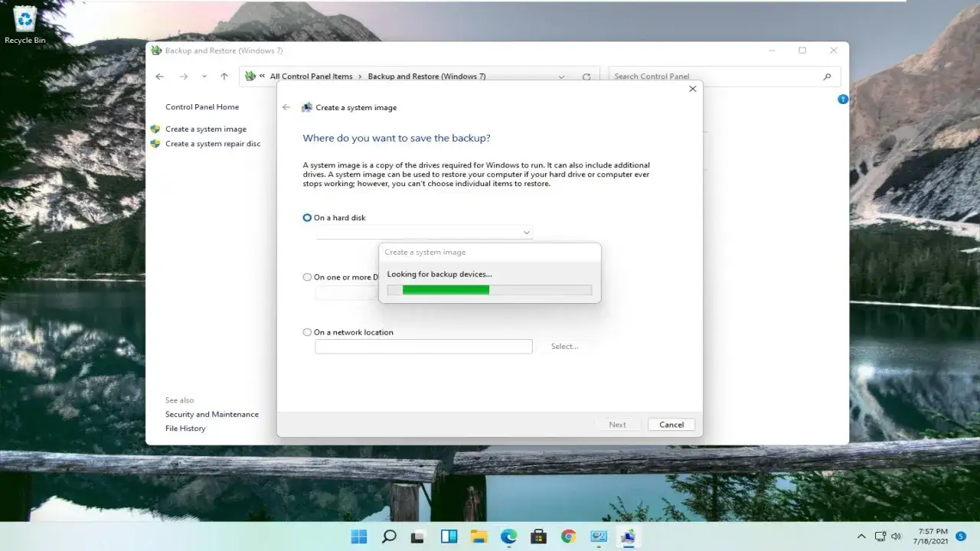Open Task View on the taskbar
The image size is (980, 551).
[419, 536]
